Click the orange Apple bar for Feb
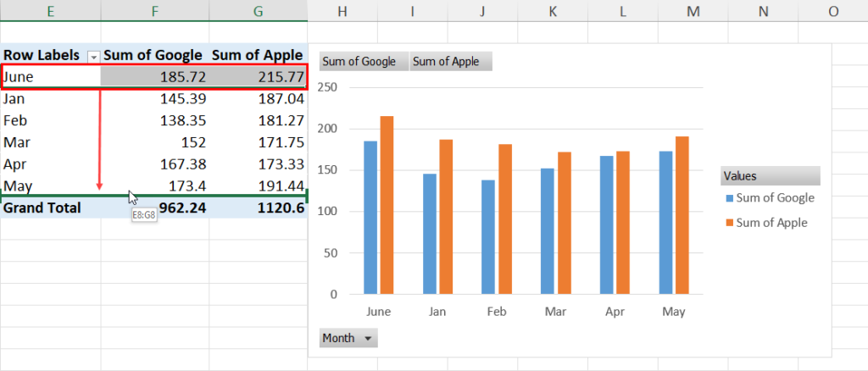Image resolution: width=868 pixels, height=371 pixels. [505, 219]
